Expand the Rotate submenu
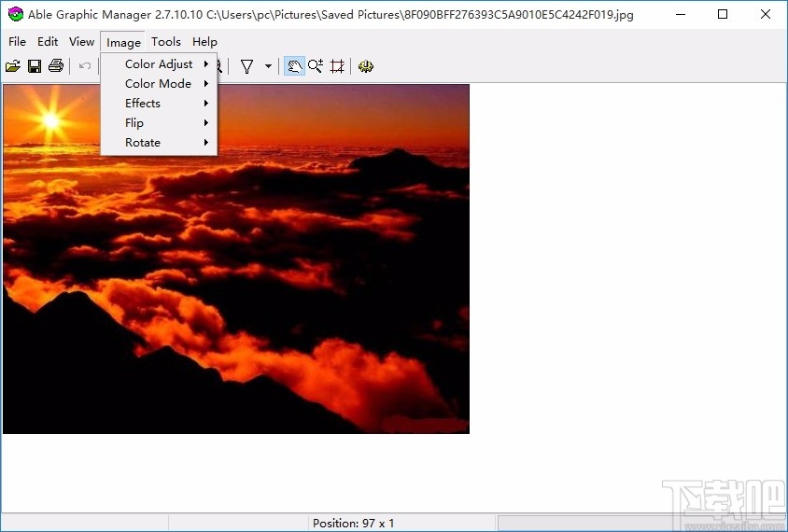This screenshot has width=788, height=532. click(159, 142)
